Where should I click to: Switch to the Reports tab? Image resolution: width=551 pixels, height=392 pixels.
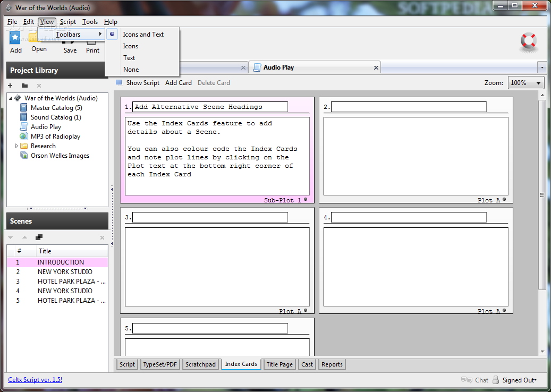coord(332,364)
